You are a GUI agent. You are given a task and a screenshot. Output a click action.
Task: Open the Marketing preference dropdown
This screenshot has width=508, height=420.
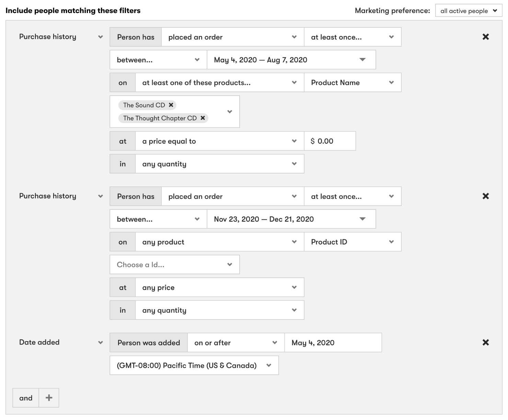(469, 11)
